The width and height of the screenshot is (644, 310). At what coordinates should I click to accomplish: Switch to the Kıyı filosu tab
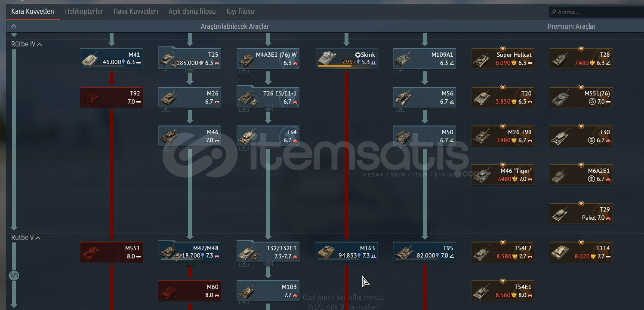240,12
